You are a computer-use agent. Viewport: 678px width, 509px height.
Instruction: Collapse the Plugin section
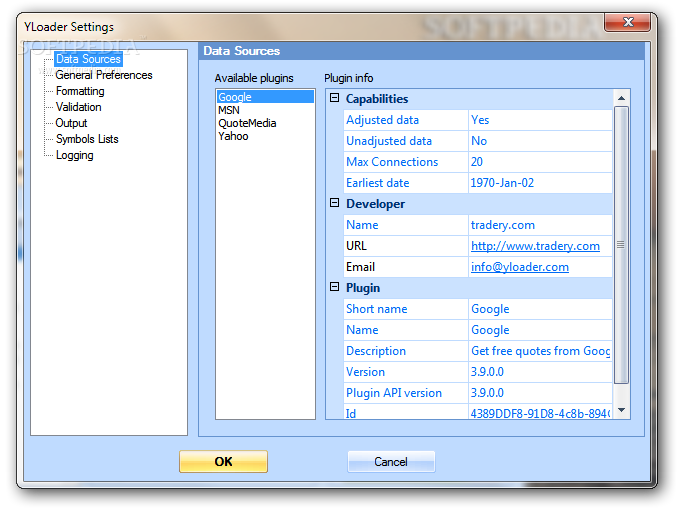334,287
